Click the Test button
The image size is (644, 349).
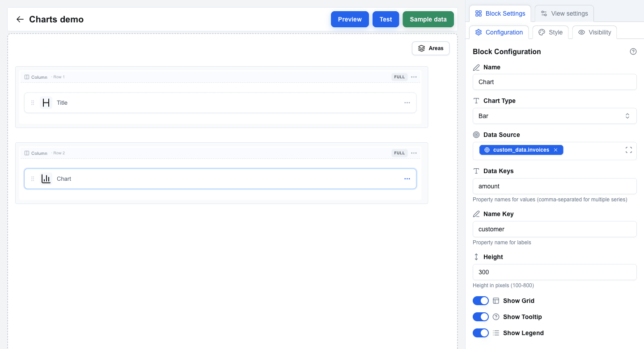pos(386,19)
